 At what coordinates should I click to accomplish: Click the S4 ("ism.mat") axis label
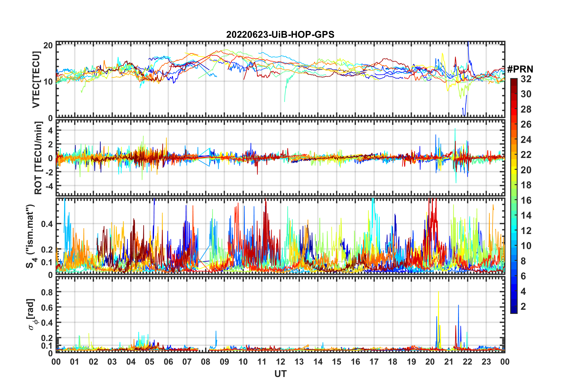pyautogui.click(x=30, y=236)
